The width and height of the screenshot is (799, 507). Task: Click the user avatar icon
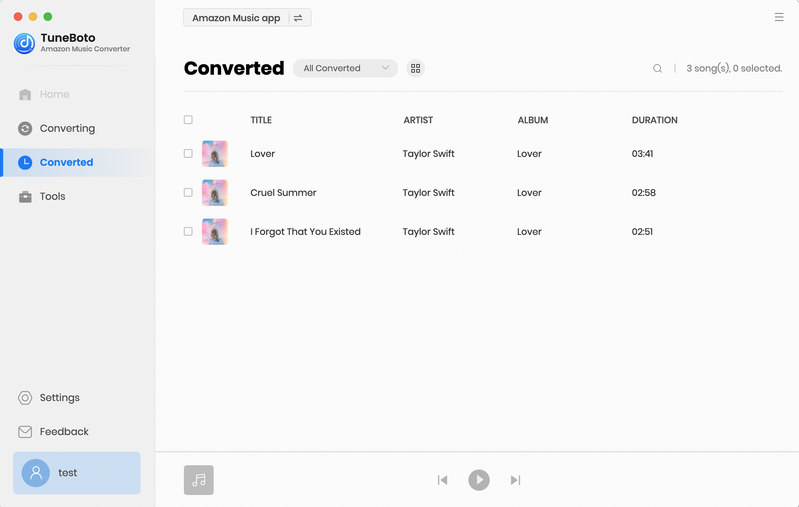[x=36, y=473]
